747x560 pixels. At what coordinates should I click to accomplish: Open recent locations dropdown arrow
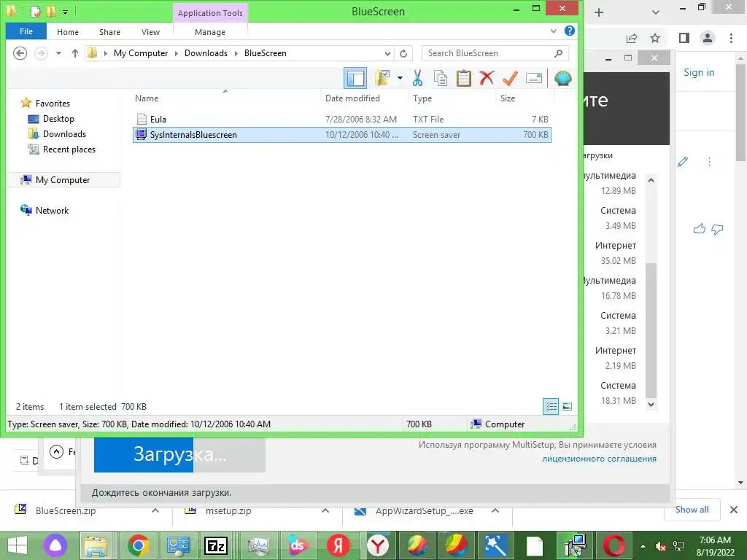pos(58,52)
